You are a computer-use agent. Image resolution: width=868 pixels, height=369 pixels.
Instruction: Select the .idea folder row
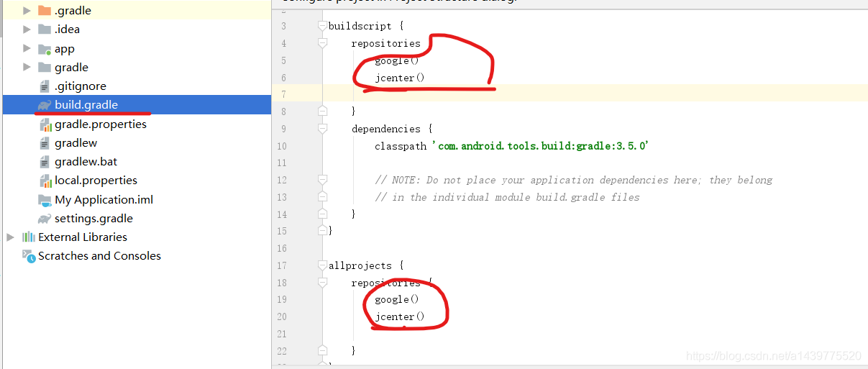137,29
